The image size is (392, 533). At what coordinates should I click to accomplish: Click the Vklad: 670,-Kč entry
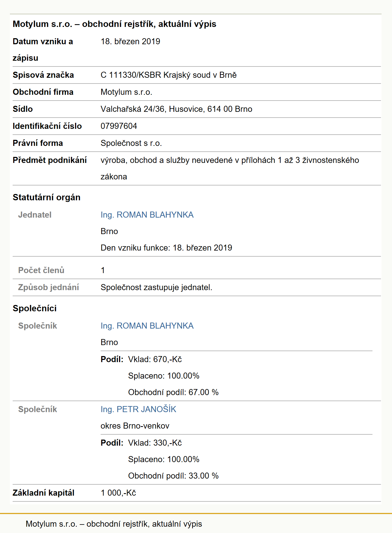click(x=155, y=359)
